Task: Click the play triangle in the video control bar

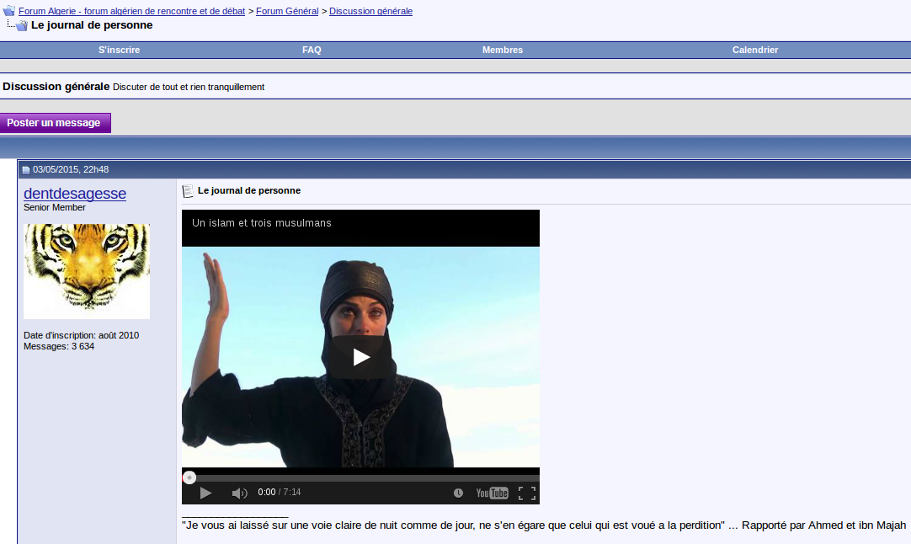Action: (205, 493)
